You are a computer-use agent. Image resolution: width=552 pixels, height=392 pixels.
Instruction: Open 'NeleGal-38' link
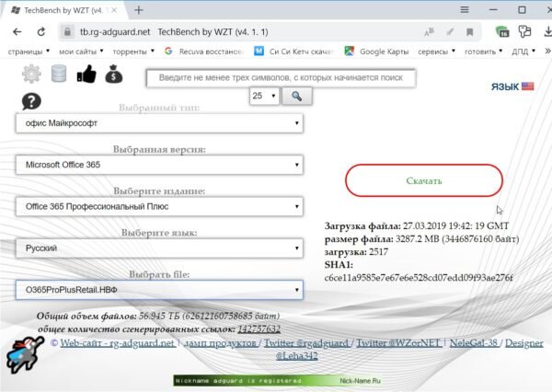(x=474, y=342)
